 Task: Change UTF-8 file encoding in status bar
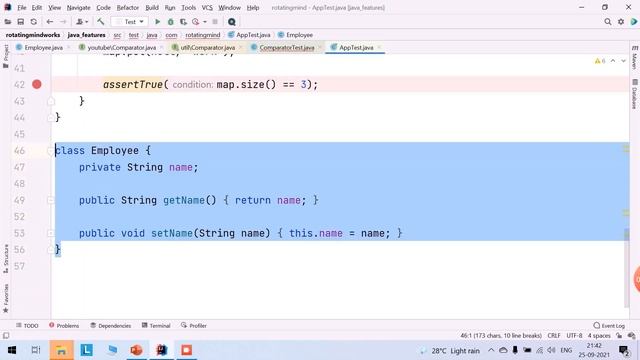coord(574,336)
